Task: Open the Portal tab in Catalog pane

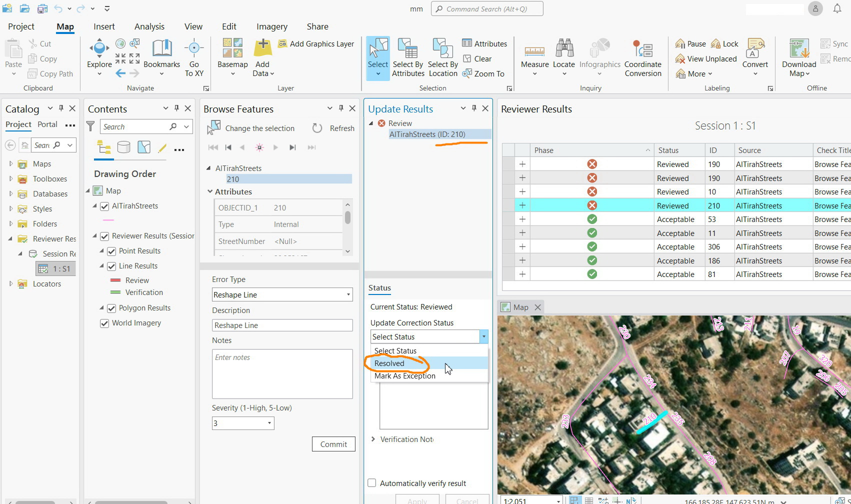Action: point(47,124)
